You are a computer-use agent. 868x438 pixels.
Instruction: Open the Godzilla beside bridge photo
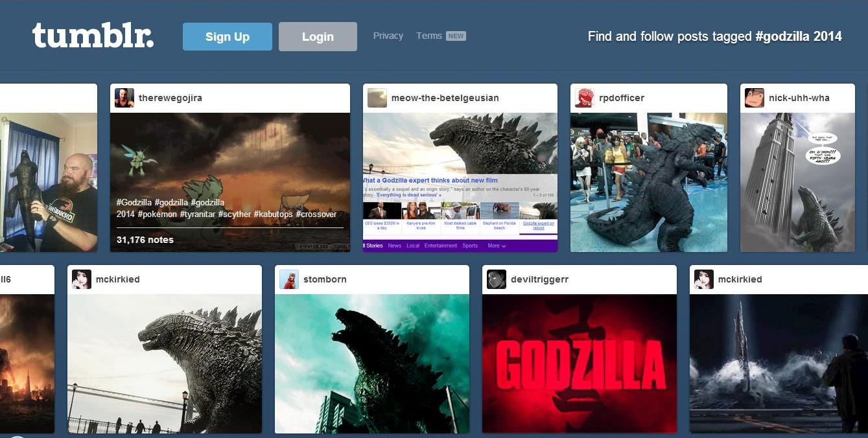[x=165, y=363]
